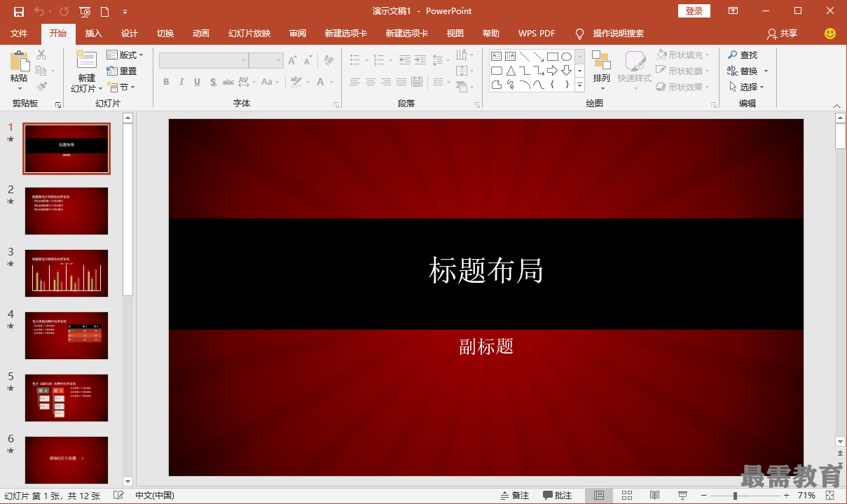Expand the shapes gallery More arrow
The height and width of the screenshot is (504, 847).
pos(579,85)
